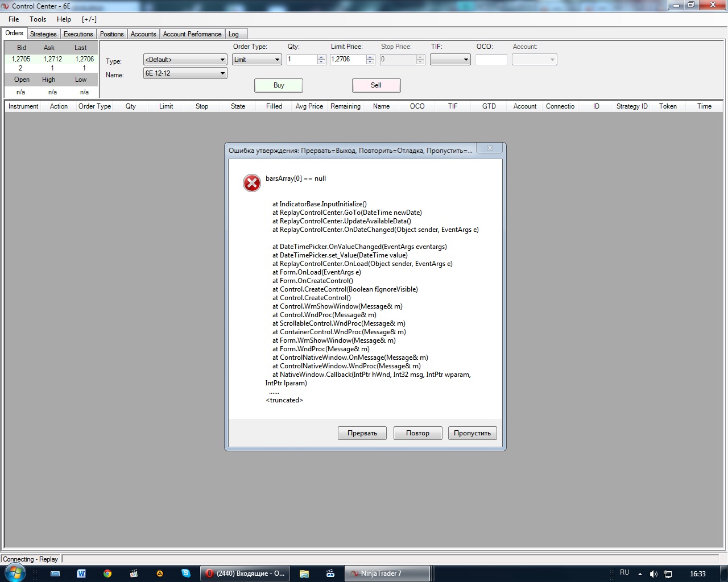Click the Qty spinner arrows
728x582 pixels.
click(321, 60)
